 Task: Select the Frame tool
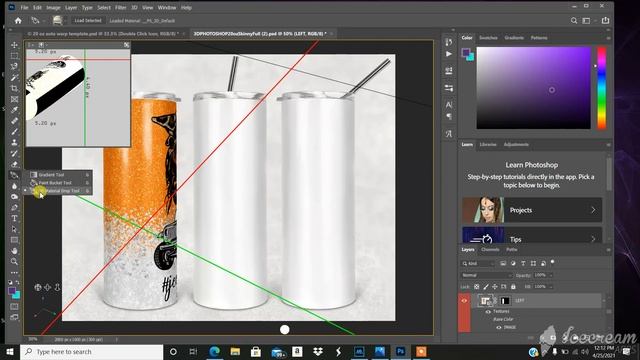point(14,99)
